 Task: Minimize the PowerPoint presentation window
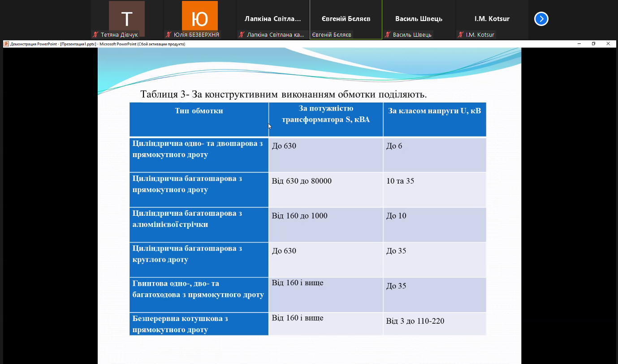pyautogui.click(x=579, y=44)
